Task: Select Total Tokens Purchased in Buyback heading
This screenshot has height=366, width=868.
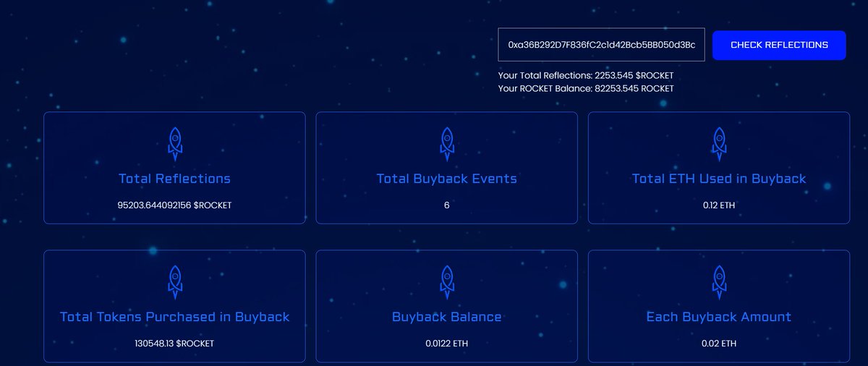Action: tap(174, 317)
